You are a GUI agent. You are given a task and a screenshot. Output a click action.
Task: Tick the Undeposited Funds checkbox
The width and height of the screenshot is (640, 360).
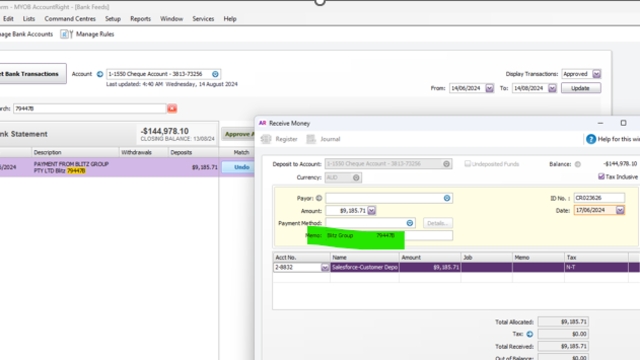coord(467,164)
